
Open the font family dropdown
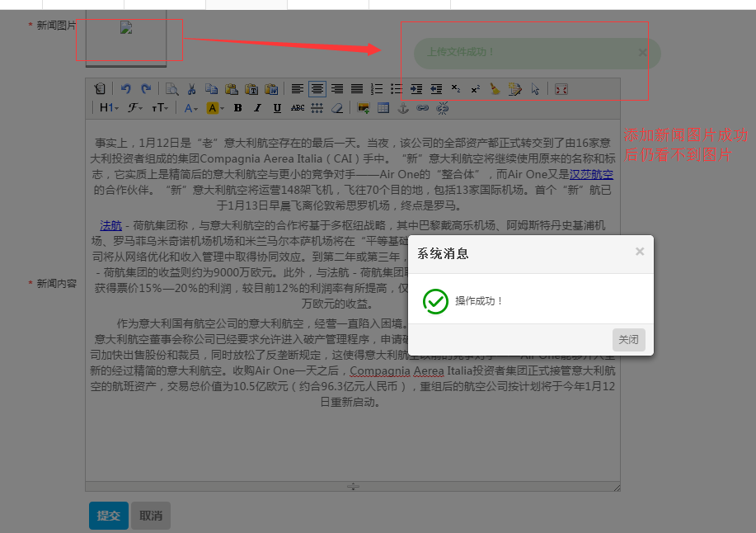135,108
